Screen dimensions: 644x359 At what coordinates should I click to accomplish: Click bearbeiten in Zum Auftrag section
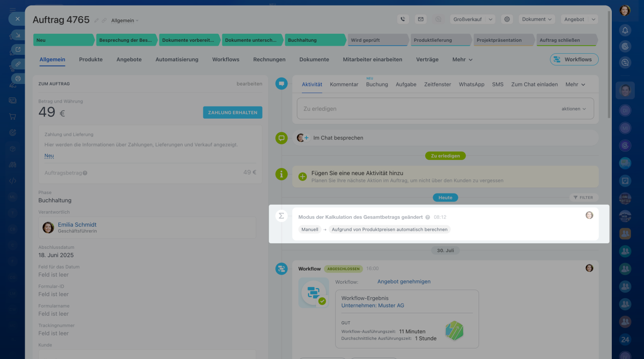pos(250,84)
